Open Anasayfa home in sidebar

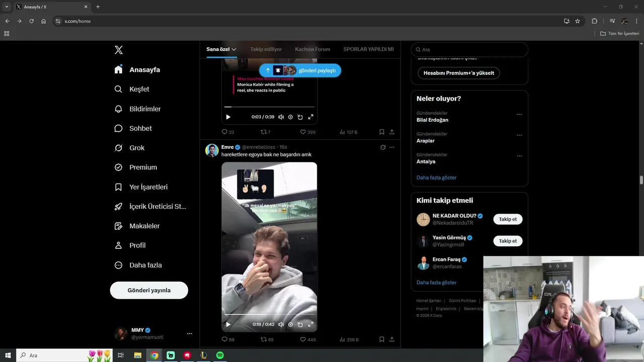137,70
